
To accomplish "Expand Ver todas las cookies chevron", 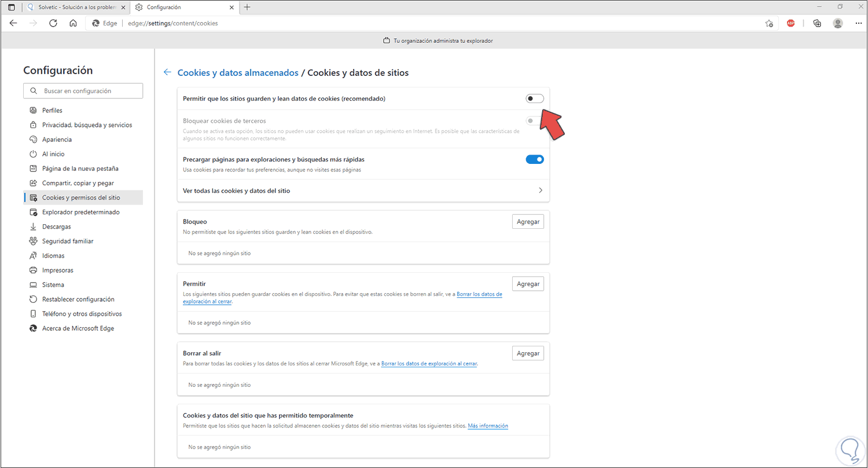I will (x=540, y=191).
